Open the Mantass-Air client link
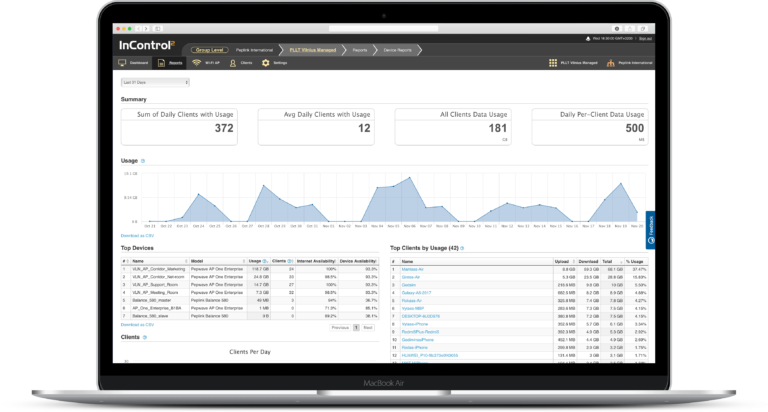768x412 pixels. [x=412, y=269]
